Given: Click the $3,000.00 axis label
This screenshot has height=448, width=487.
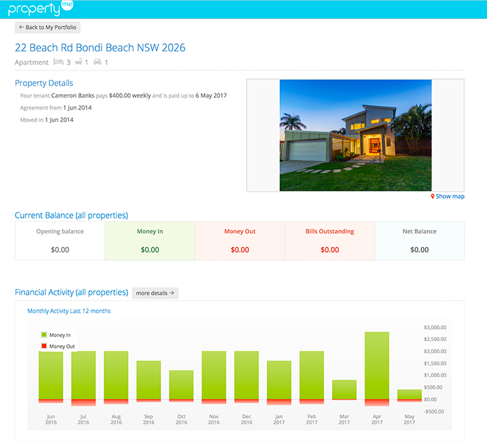Looking at the screenshot, I should tap(435, 327).
